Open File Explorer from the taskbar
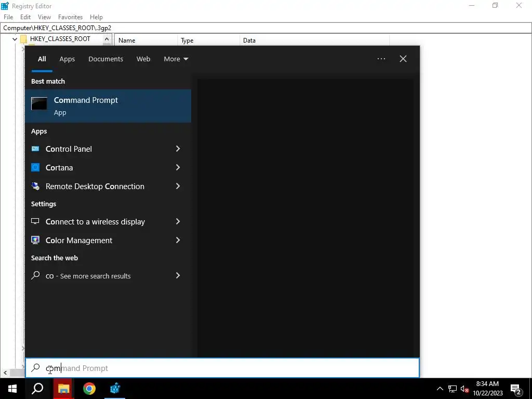The height and width of the screenshot is (399, 532). pyautogui.click(x=63, y=389)
